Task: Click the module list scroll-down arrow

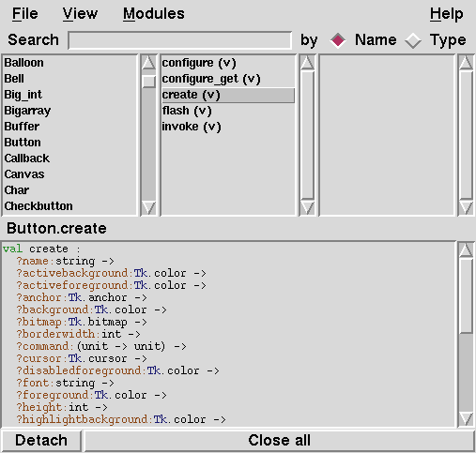Action: pyautogui.click(x=148, y=207)
